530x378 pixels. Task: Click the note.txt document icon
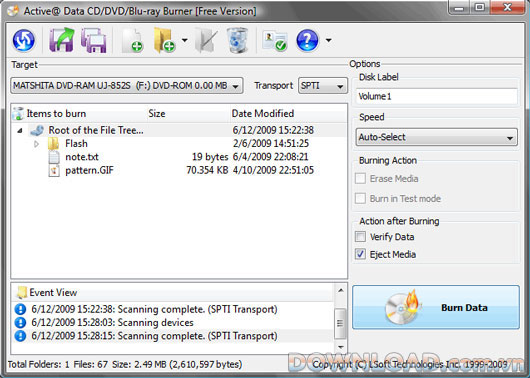54,157
